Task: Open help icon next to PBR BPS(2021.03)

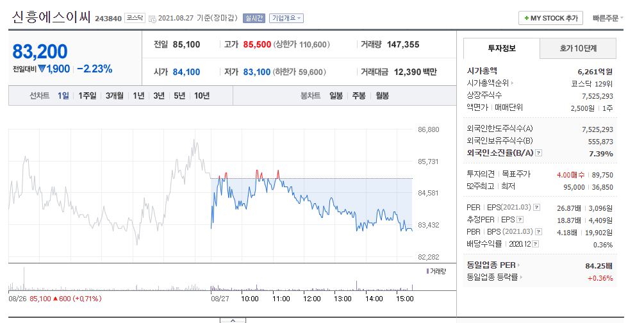Action: tap(538, 232)
